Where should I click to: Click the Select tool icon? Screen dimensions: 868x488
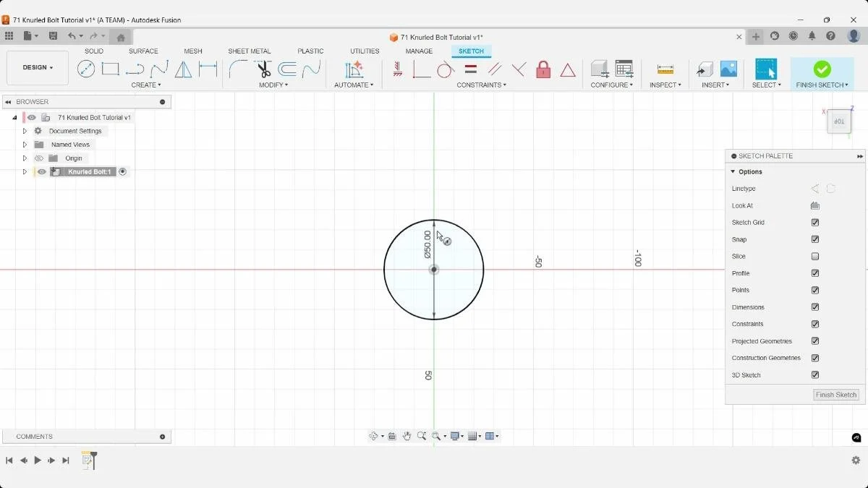[x=766, y=69]
